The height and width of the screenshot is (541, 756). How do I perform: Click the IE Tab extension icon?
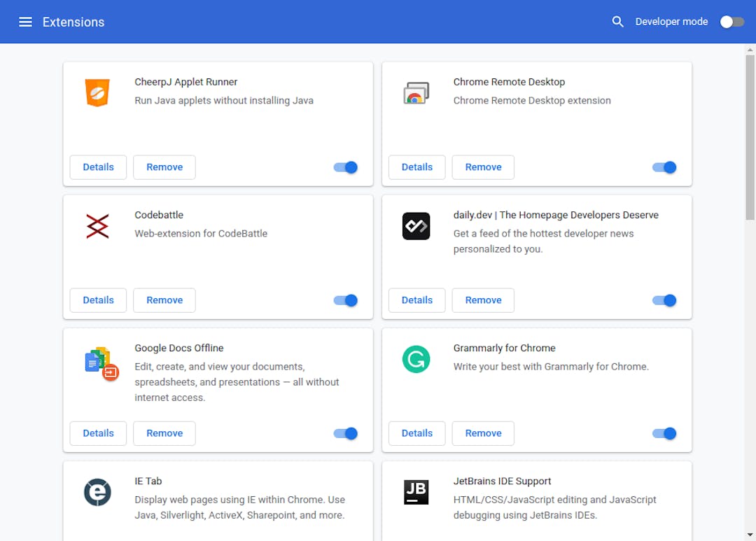pos(97,492)
